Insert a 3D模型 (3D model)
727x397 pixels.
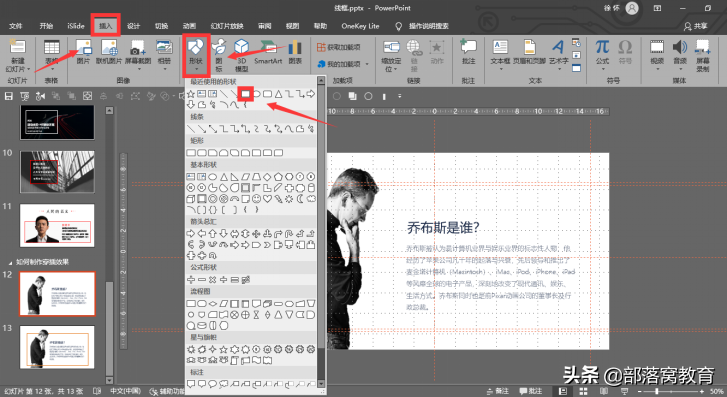pos(242,55)
